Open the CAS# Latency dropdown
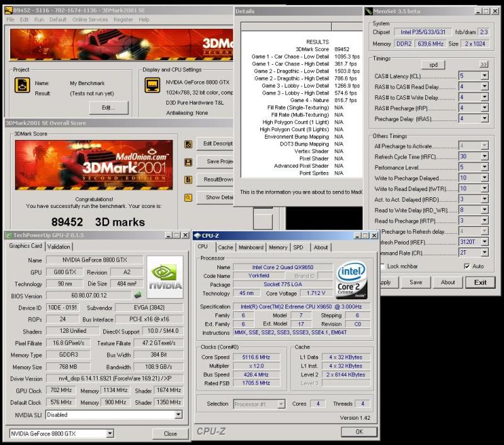 (x=484, y=76)
